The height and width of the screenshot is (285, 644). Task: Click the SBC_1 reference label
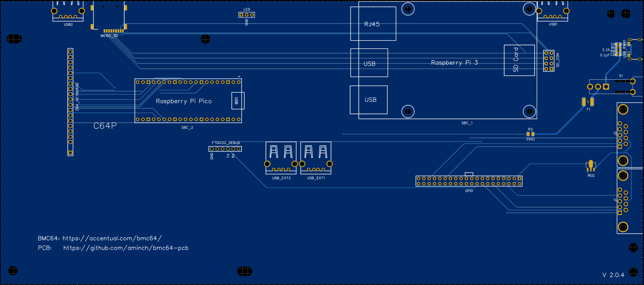pos(467,123)
